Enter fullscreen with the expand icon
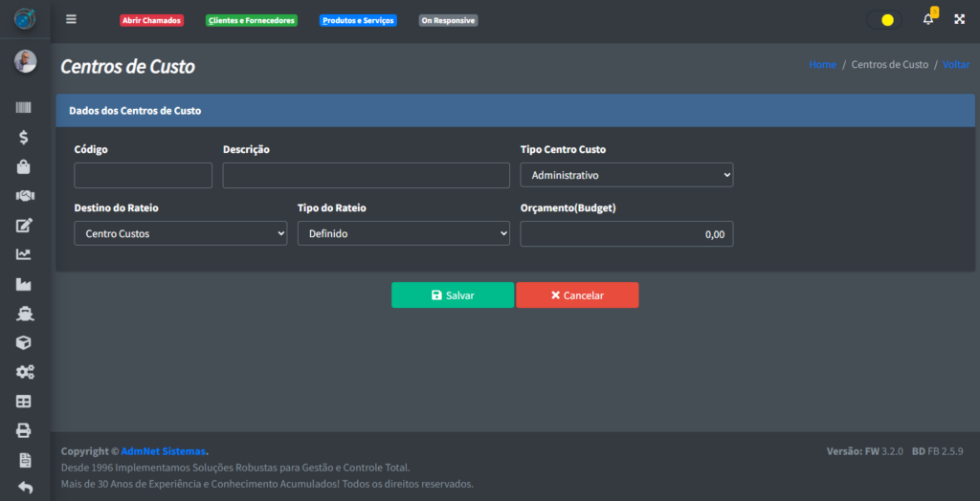The width and height of the screenshot is (980, 501). tap(959, 19)
